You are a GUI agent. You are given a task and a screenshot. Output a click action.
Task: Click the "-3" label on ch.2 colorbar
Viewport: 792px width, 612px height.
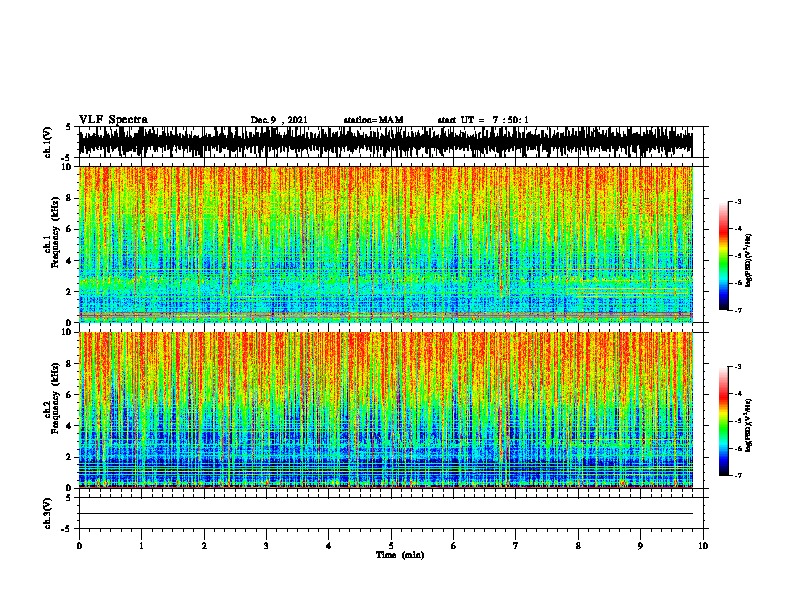click(x=737, y=367)
